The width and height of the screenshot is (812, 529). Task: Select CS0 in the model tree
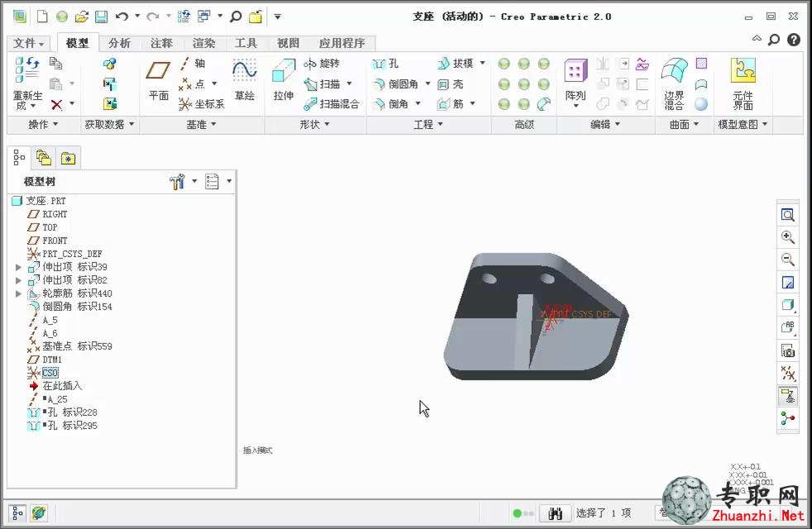(x=50, y=373)
